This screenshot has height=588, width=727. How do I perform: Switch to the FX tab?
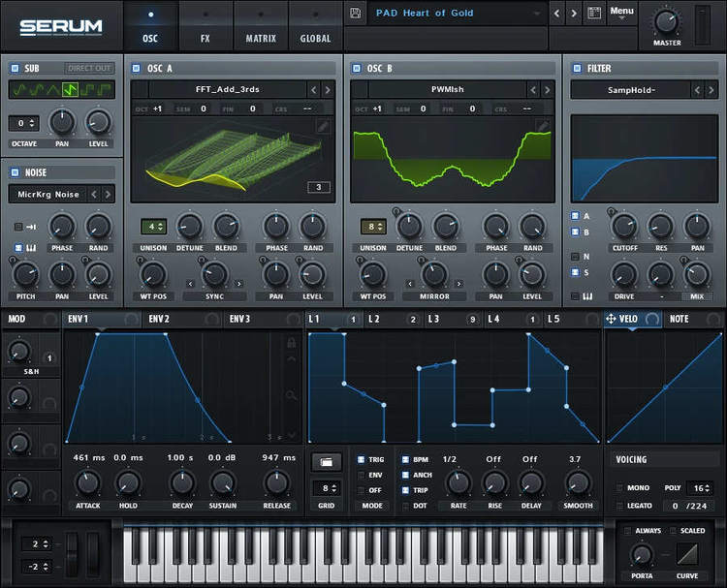coord(205,26)
